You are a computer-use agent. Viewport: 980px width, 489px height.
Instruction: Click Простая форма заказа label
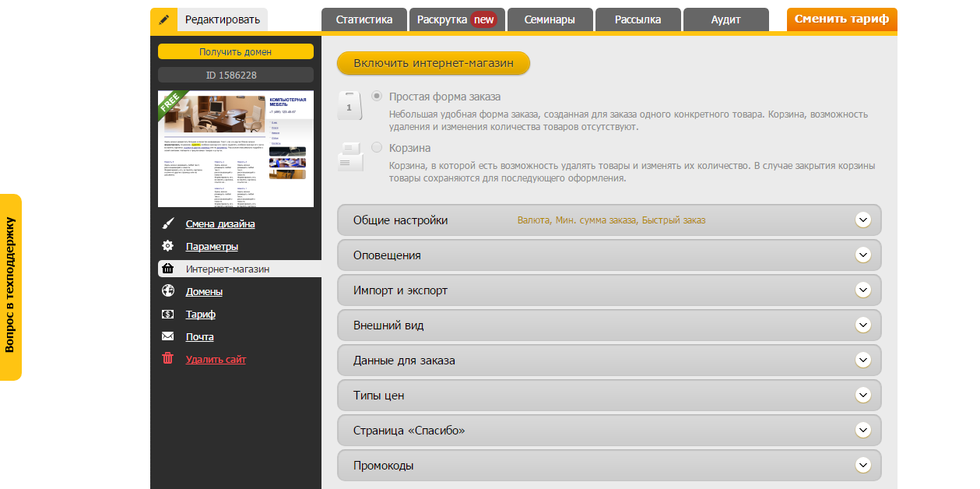445,97
